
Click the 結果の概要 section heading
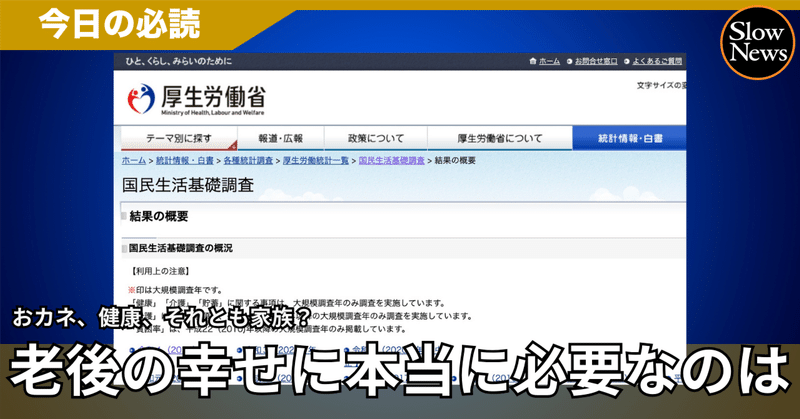(x=159, y=216)
